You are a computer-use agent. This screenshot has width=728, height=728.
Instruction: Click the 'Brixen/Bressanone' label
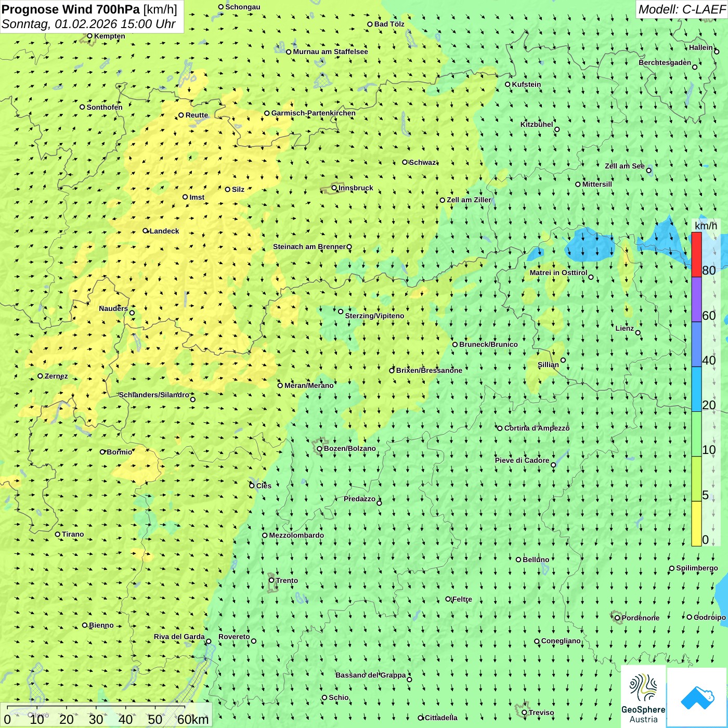(x=429, y=370)
